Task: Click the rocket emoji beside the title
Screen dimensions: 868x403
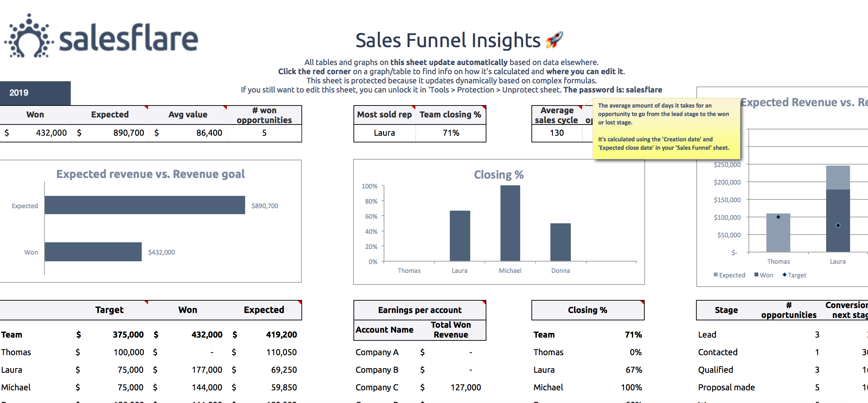Action: point(555,40)
